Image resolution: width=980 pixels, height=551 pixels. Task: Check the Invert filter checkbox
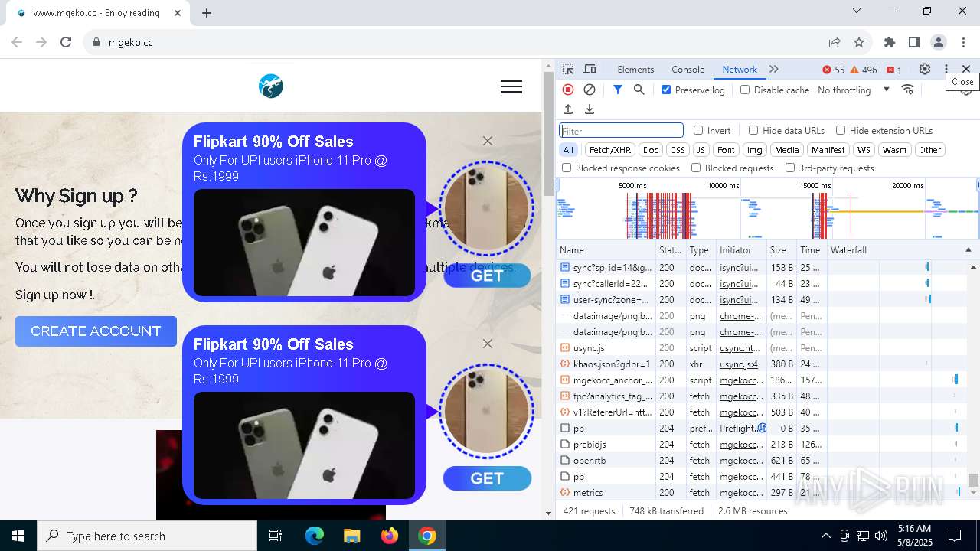[698, 130]
